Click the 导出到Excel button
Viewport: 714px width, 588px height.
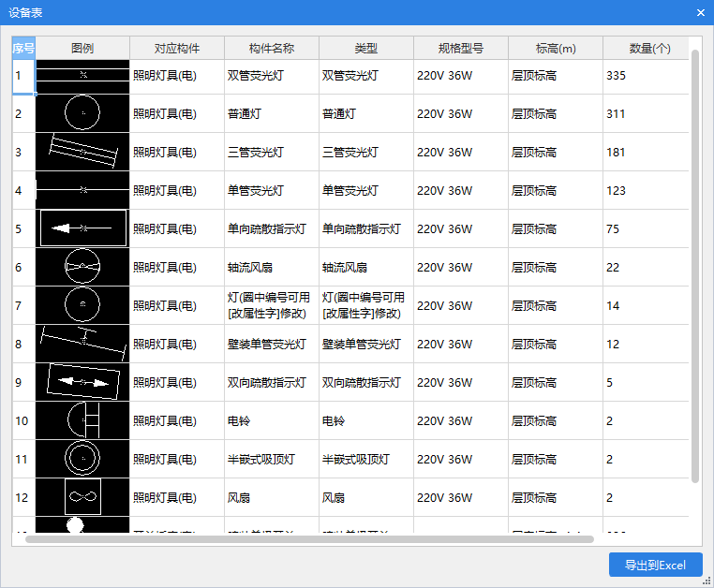[655, 566]
